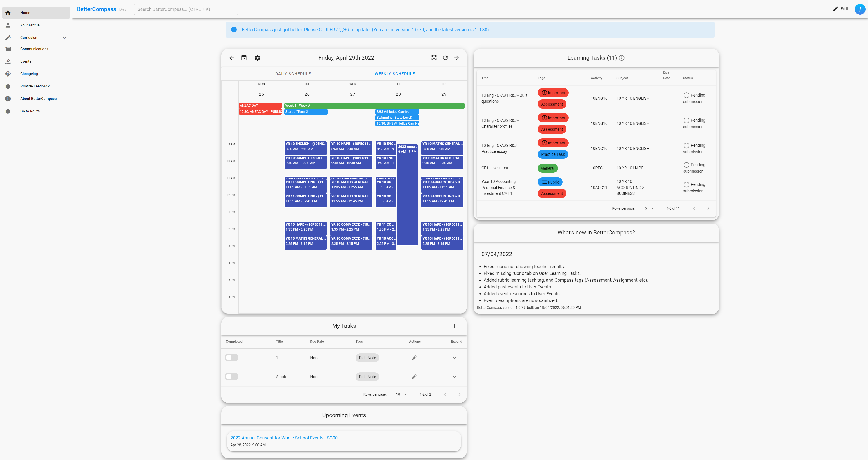Open Rows per page dropdown in Learning Tasks
This screenshot has width=868, height=460.
(650, 208)
